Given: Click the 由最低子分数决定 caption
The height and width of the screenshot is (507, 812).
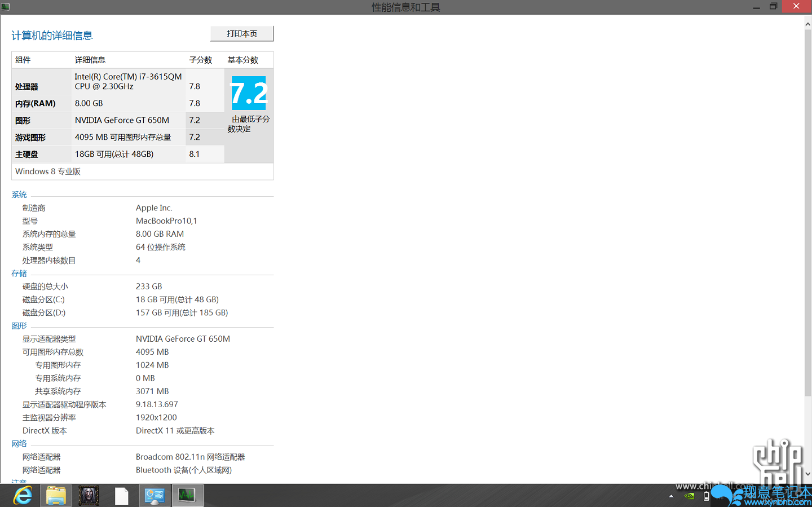Looking at the screenshot, I should (249, 124).
